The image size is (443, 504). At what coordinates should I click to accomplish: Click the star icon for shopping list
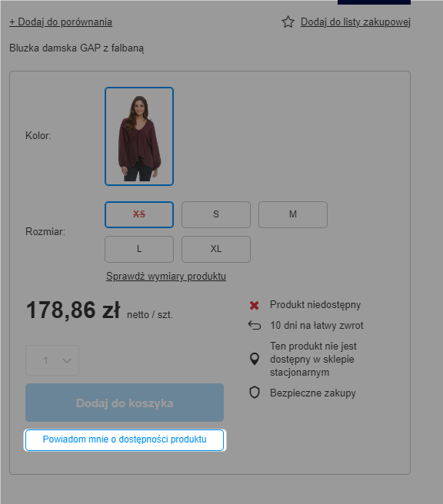[x=288, y=22]
